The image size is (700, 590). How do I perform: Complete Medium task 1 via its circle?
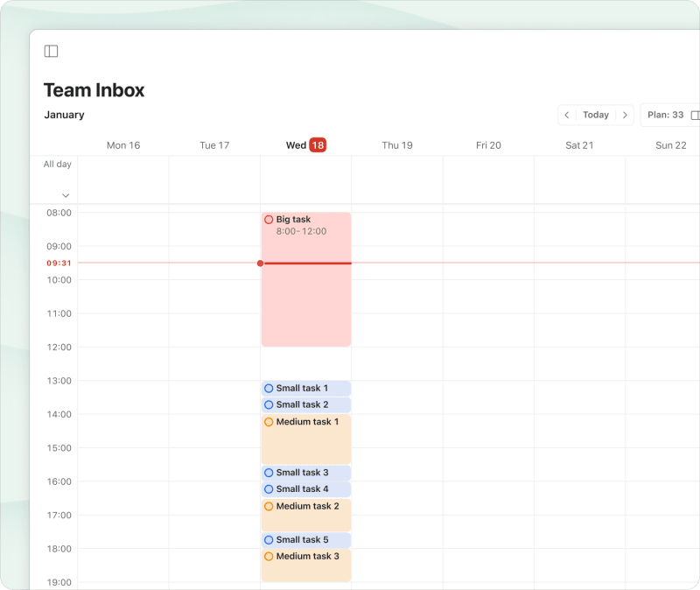[x=268, y=421]
